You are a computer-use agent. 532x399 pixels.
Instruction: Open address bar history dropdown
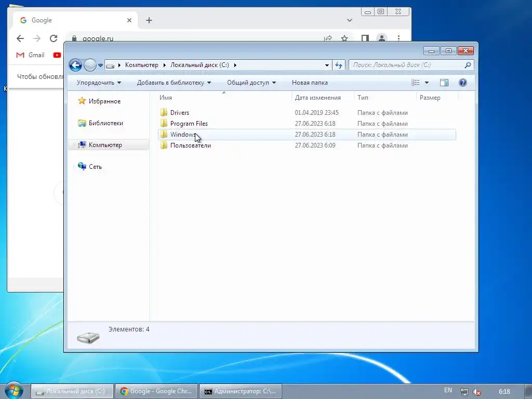(x=327, y=65)
